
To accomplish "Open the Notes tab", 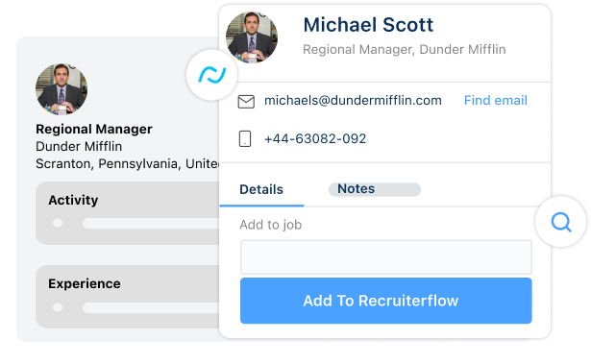I will point(374,189).
